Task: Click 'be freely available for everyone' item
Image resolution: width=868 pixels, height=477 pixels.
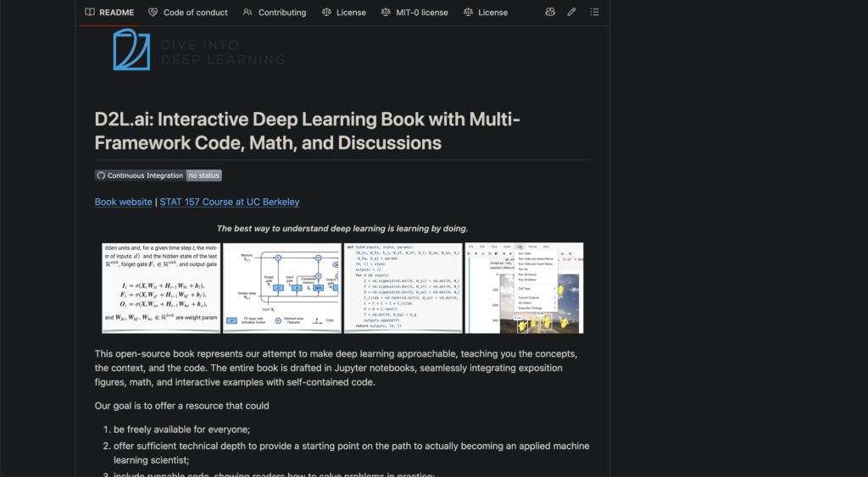Action: [181, 430]
